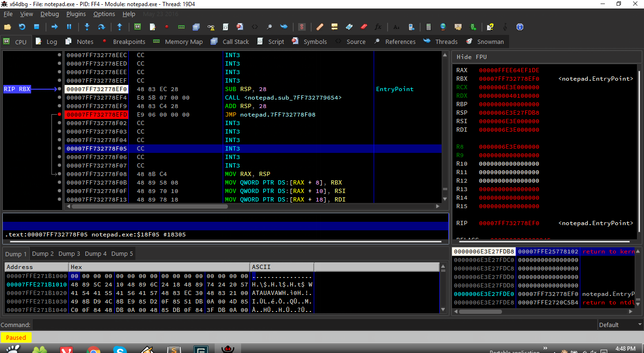Click the Scylla toolbar icon
The image size is (644, 353).
pyautogui.click(x=302, y=27)
